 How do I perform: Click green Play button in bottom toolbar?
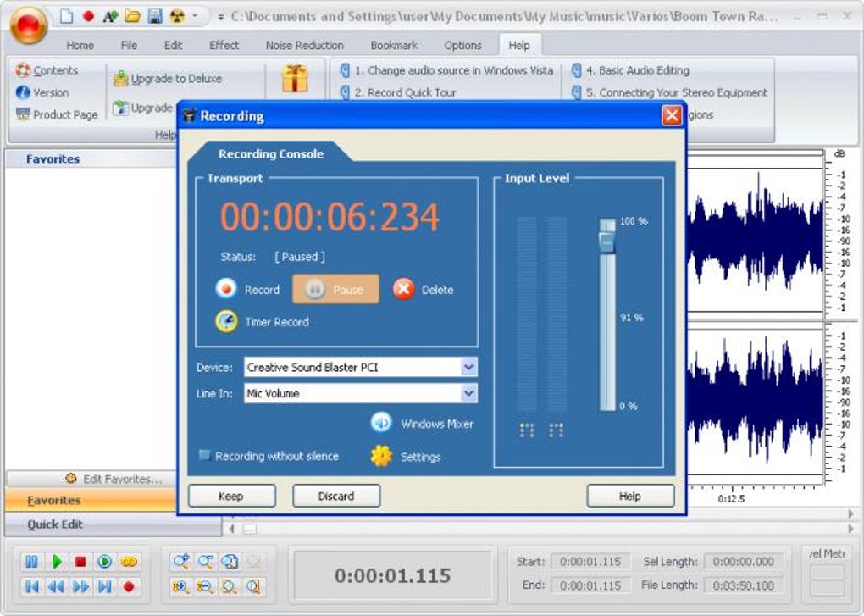click(x=56, y=562)
